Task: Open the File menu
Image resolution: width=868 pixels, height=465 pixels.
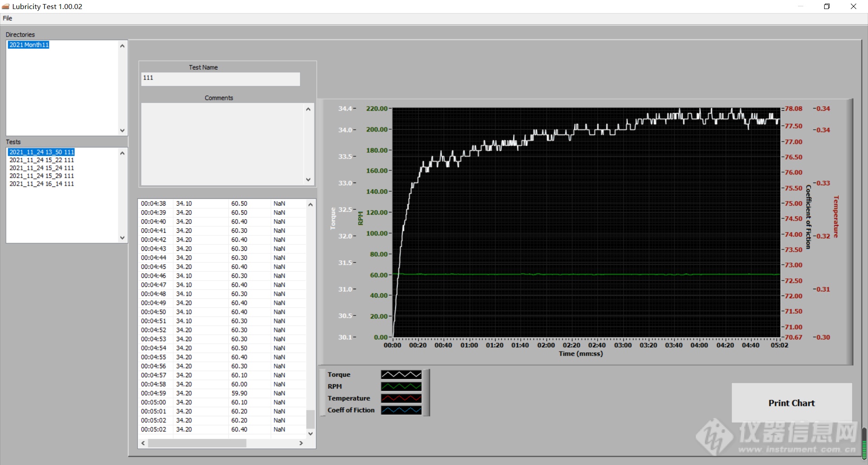Action: click(x=8, y=18)
